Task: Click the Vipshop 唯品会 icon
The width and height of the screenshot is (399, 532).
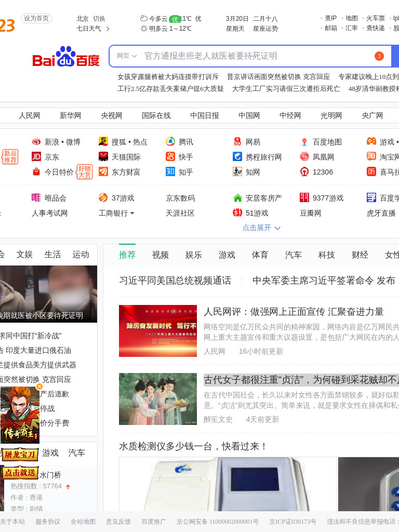Action: click(x=36, y=197)
